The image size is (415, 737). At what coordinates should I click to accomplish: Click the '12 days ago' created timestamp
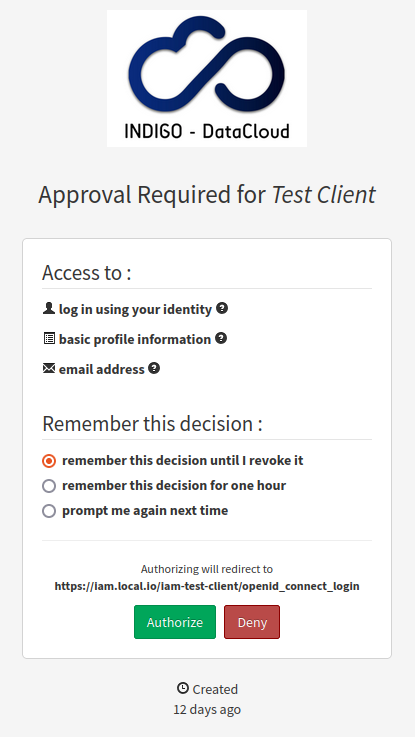[x=207, y=709]
